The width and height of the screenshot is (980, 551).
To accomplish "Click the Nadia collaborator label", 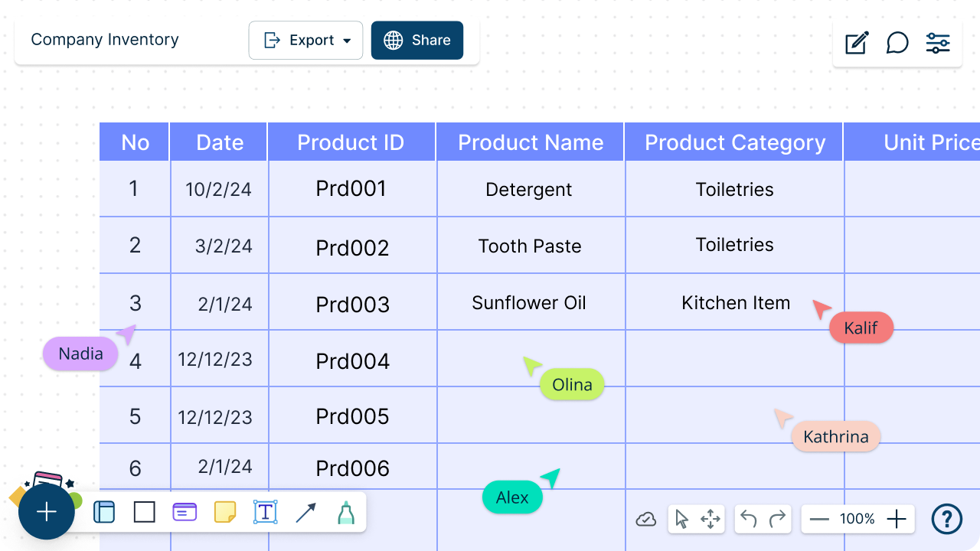I will click(x=80, y=354).
